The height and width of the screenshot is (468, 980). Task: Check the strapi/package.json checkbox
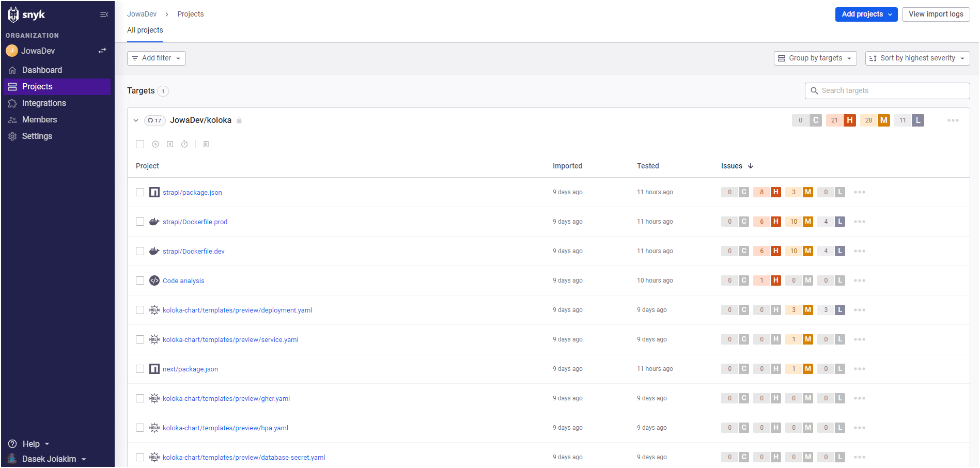tap(140, 192)
